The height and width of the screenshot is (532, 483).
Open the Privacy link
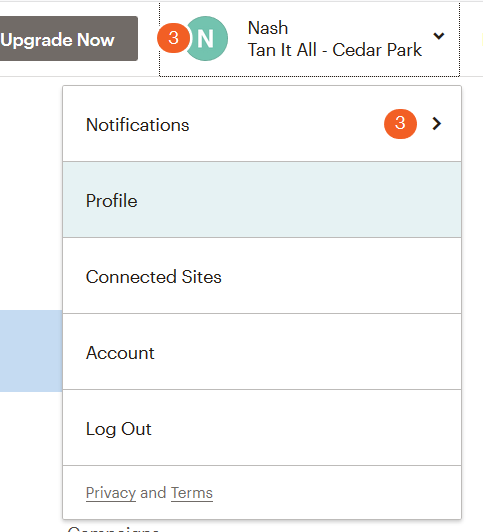coord(111,493)
